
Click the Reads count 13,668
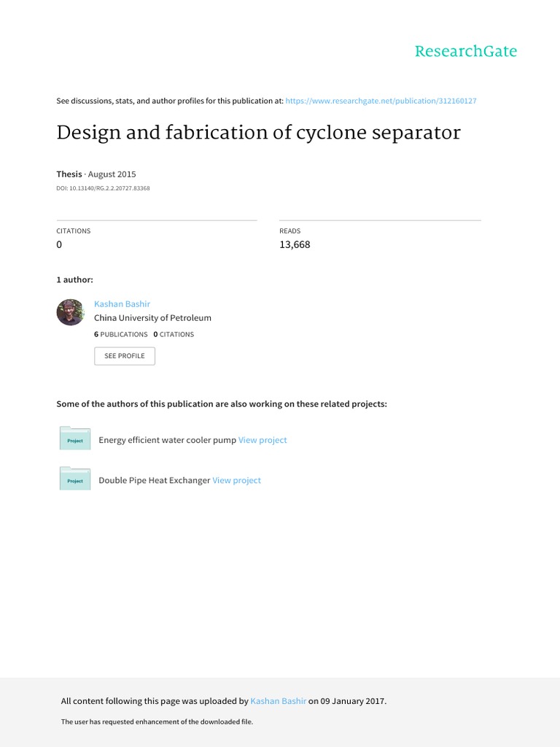(x=295, y=244)
